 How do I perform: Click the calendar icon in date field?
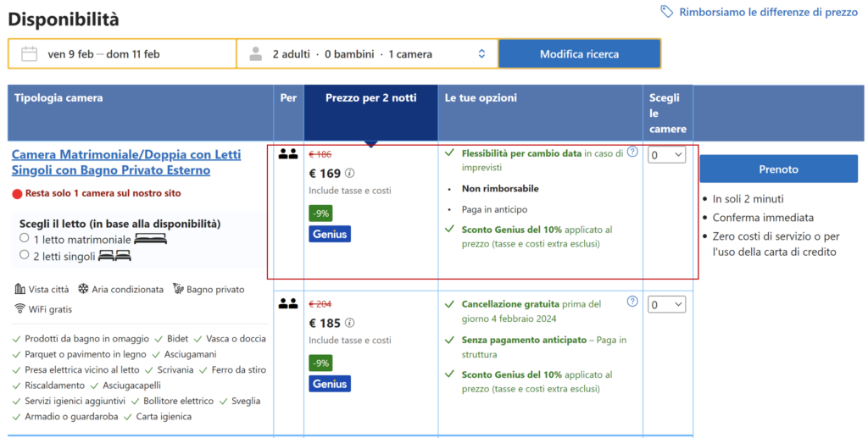pos(29,54)
